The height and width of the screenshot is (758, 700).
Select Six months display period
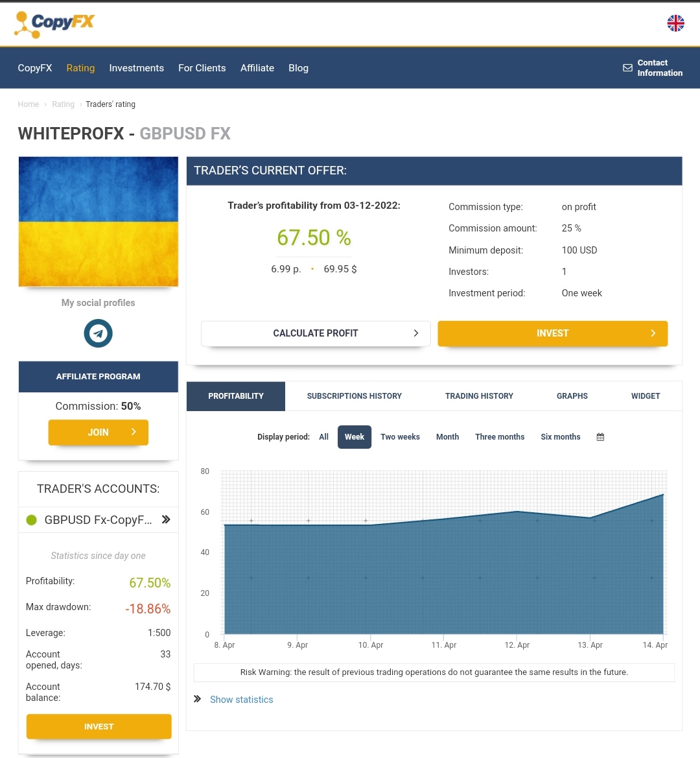click(561, 437)
